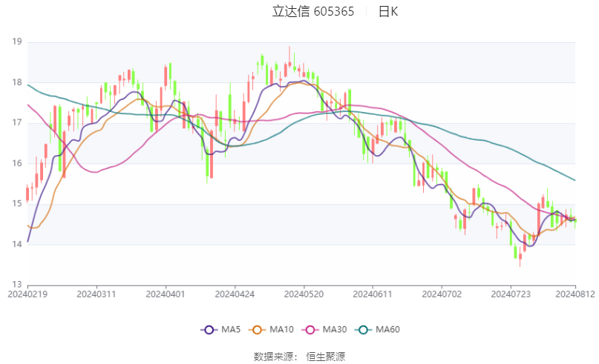Toggle the MA60 legend circle icon
The image size is (599, 364).
point(363,330)
